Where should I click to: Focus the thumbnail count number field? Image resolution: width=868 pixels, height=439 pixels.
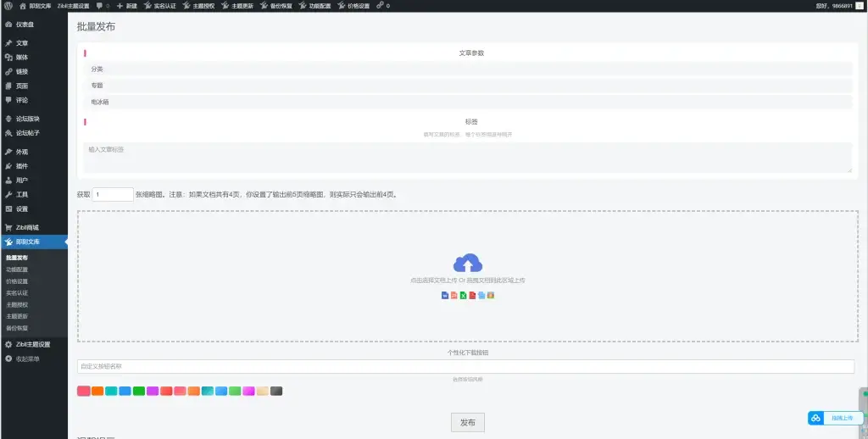point(113,194)
